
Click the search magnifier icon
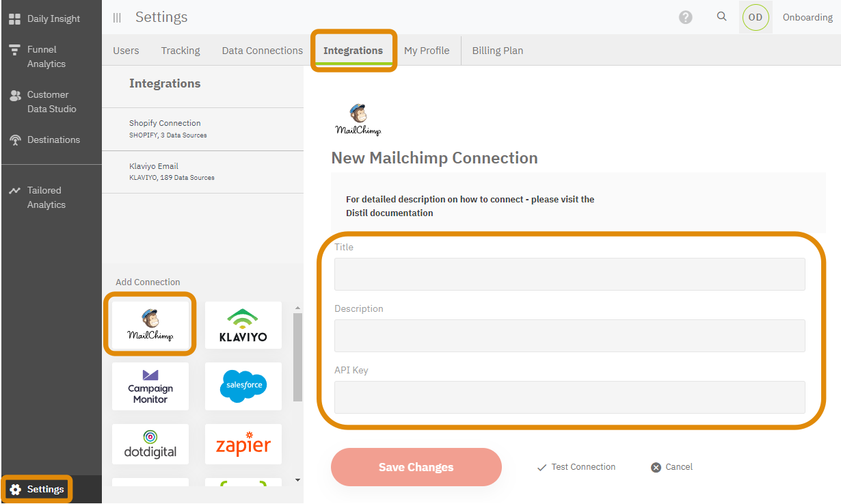[721, 17]
